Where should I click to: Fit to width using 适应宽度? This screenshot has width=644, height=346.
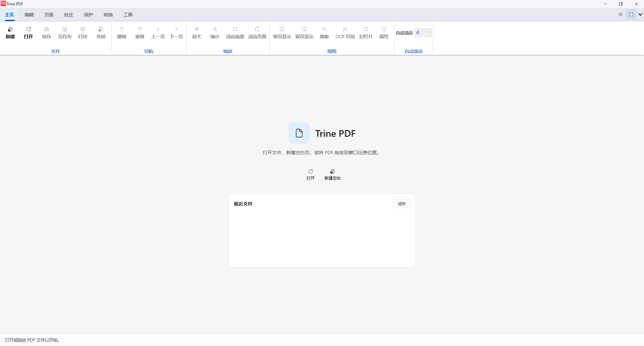point(235,33)
